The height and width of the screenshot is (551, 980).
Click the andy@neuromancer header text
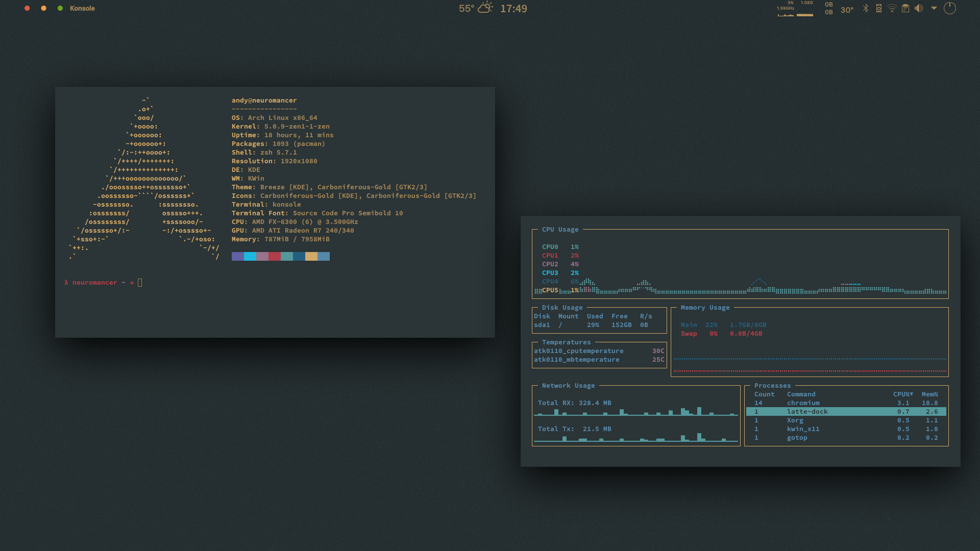(x=264, y=101)
